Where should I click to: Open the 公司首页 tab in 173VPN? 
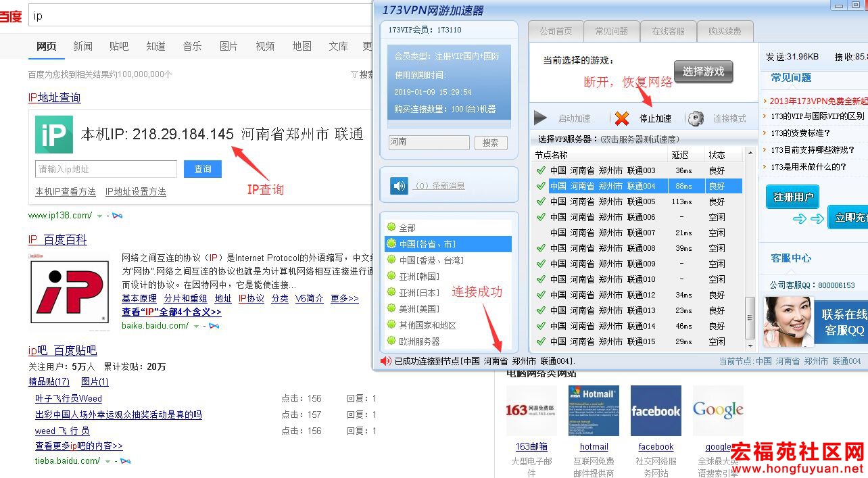coord(556,31)
